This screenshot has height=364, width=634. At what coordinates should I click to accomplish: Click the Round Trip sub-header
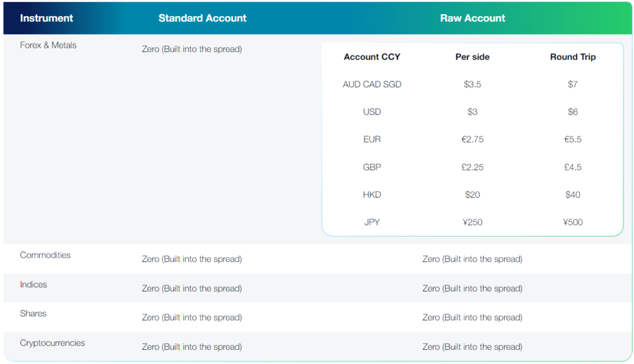[x=573, y=57]
